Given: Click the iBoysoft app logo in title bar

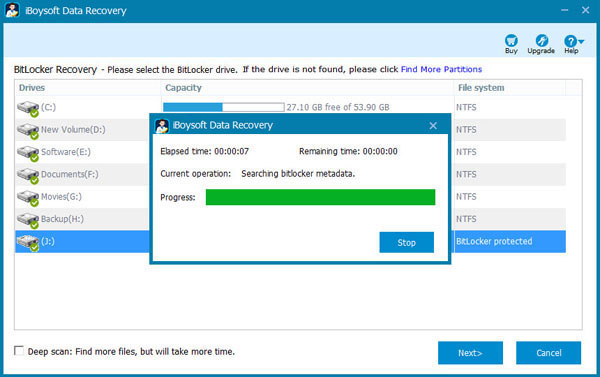Looking at the screenshot, I should click(13, 10).
